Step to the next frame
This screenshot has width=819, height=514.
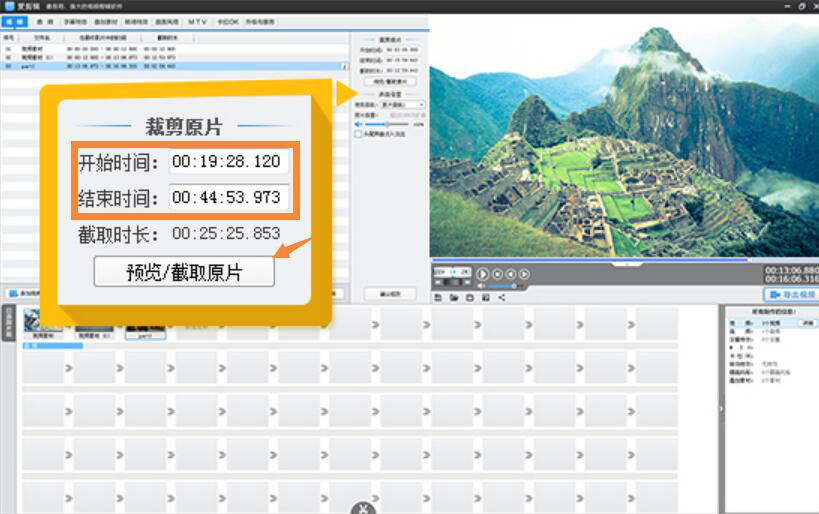tap(524, 274)
